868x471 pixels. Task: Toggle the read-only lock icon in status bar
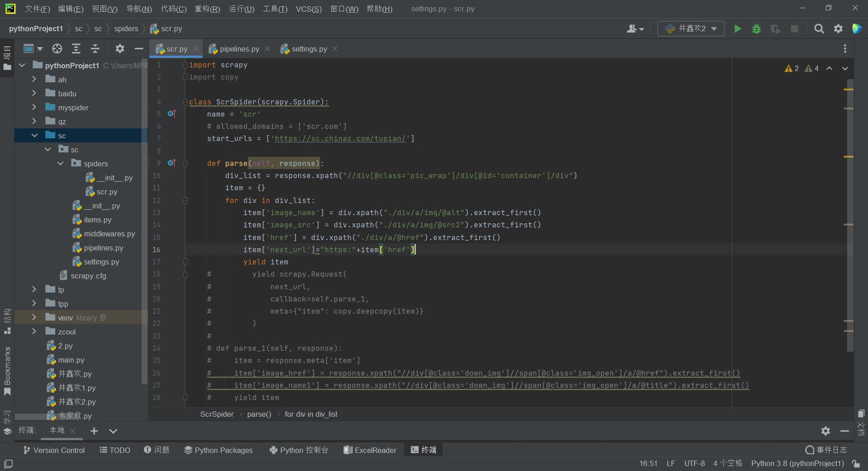coord(856,464)
